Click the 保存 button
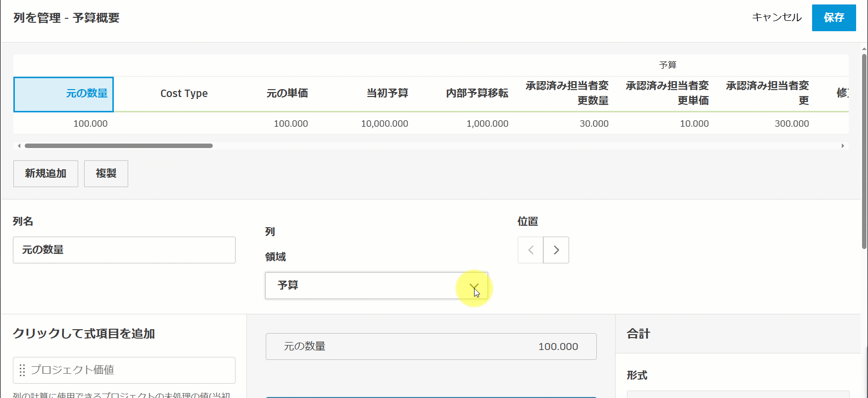The image size is (868, 398). pyautogui.click(x=834, y=18)
